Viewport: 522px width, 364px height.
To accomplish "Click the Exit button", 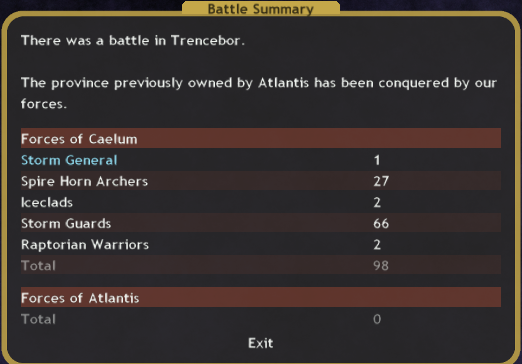I will [x=261, y=343].
